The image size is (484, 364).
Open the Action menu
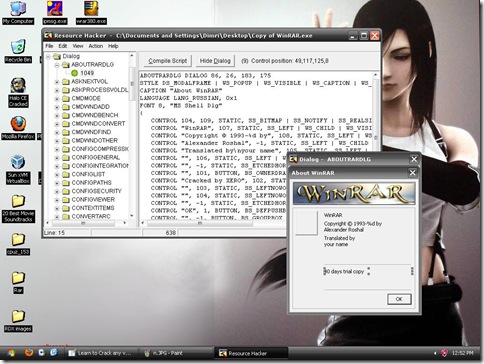coord(96,46)
